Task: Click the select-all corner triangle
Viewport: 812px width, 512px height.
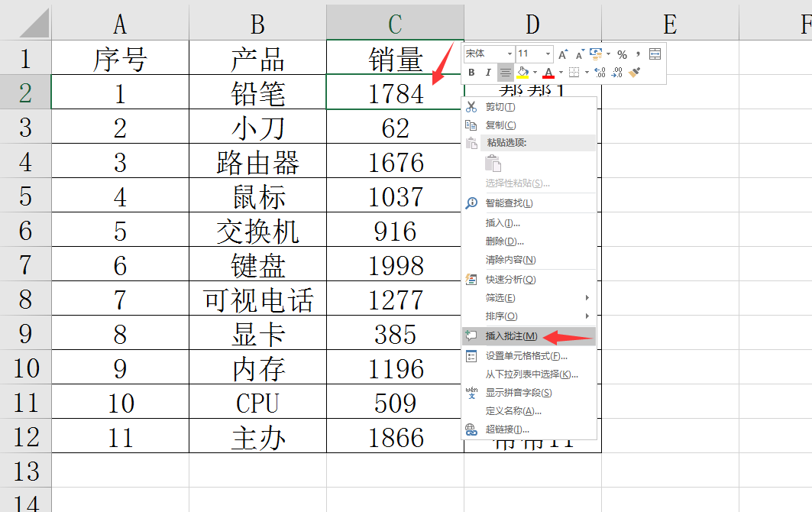Action: [x=34, y=24]
